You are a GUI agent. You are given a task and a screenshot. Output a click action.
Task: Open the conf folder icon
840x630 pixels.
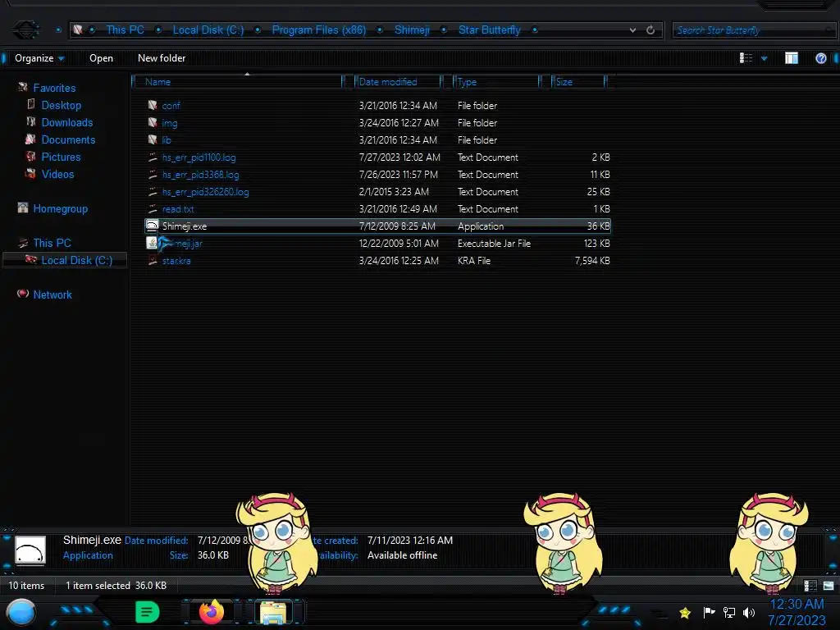click(x=153, y=106)
